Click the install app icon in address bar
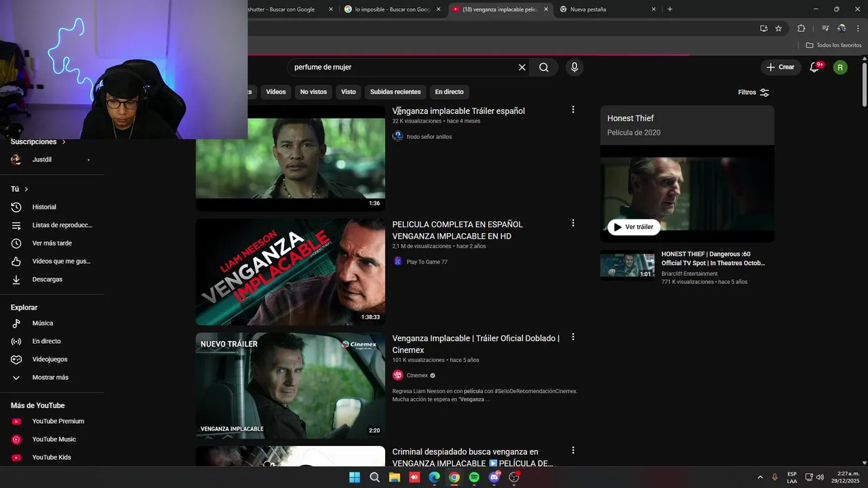This screenshot has height=488, width=868. click(764, 28)
